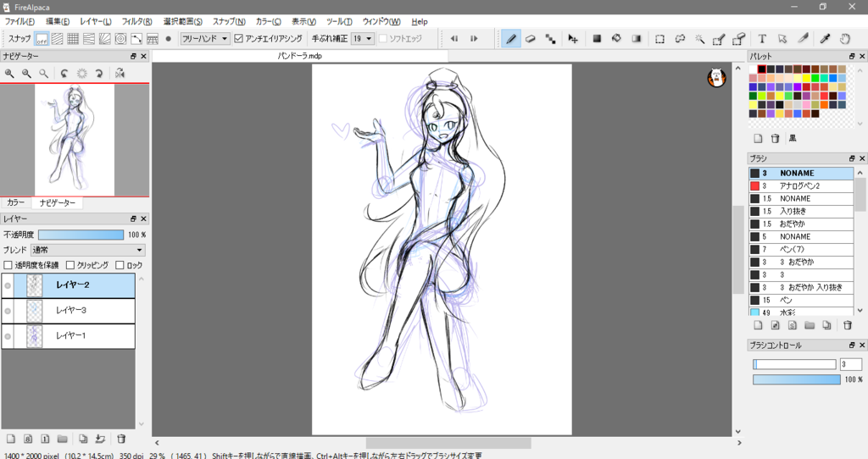Screen dimensions: 868x459
Task: Select the Select Eraser tool
Action: [x=738, y=39]
